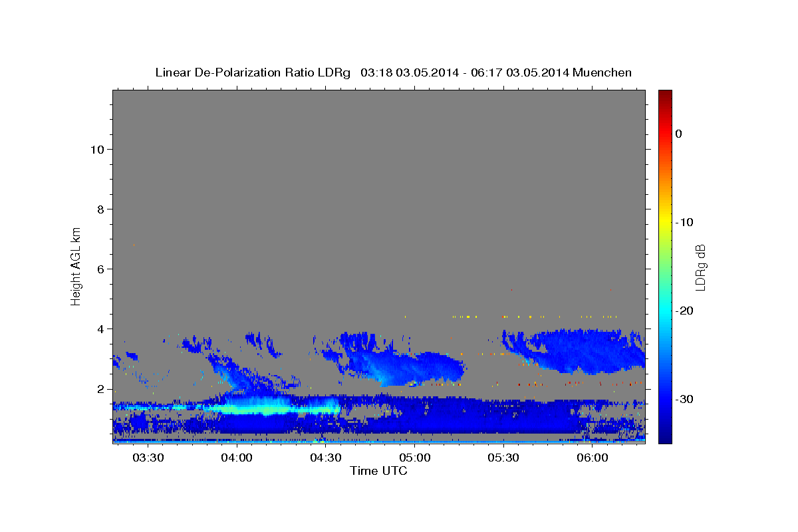Click the 05:00 time tick label
The width and height of the screenshot is (798, 532).
pos(415,458)
